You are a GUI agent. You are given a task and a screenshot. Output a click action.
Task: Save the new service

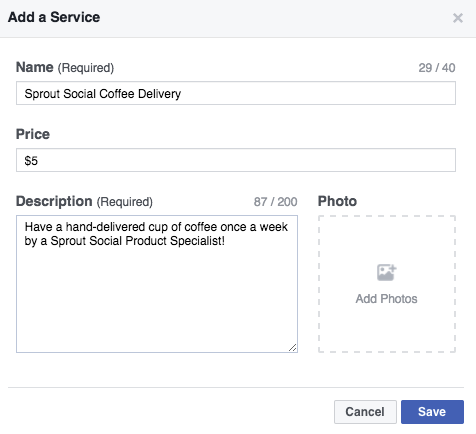(432, 412)
